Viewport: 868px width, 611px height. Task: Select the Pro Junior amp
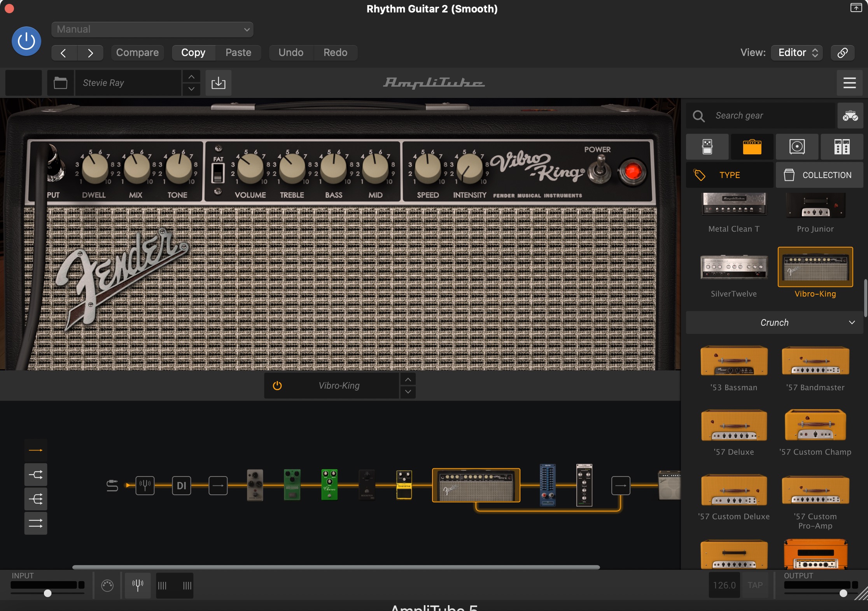[x=815, y=213]
